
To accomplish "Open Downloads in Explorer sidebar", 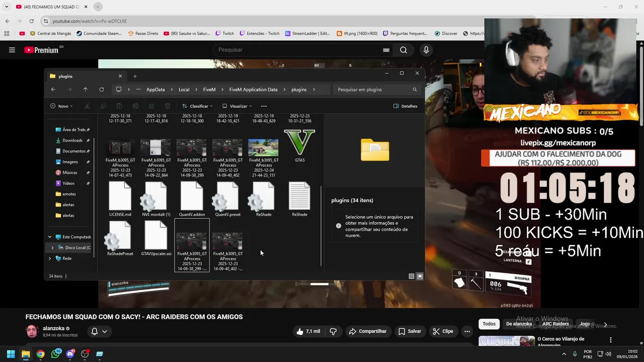I will click(73, 140).
